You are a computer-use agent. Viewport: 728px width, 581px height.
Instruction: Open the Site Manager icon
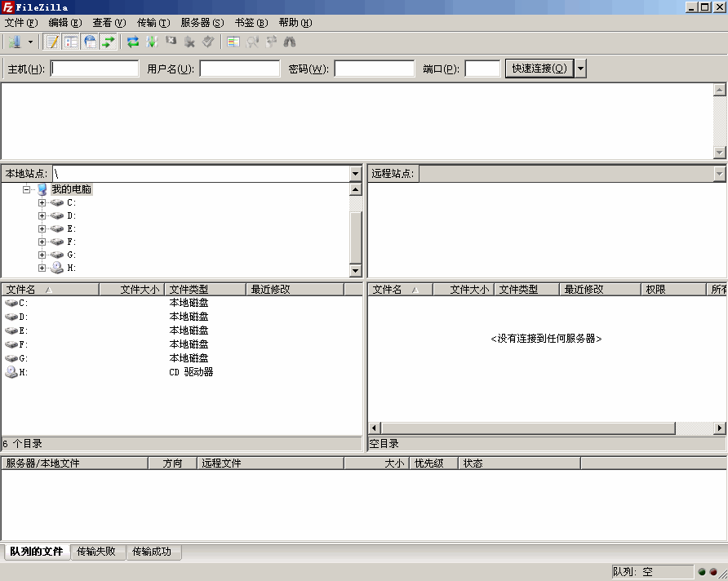pos(15,42)
